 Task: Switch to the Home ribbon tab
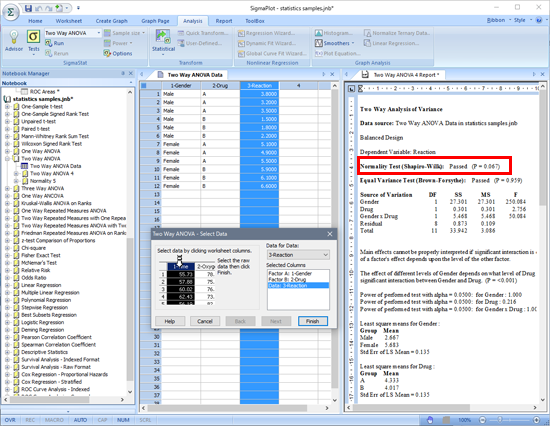tap(35, 21)
